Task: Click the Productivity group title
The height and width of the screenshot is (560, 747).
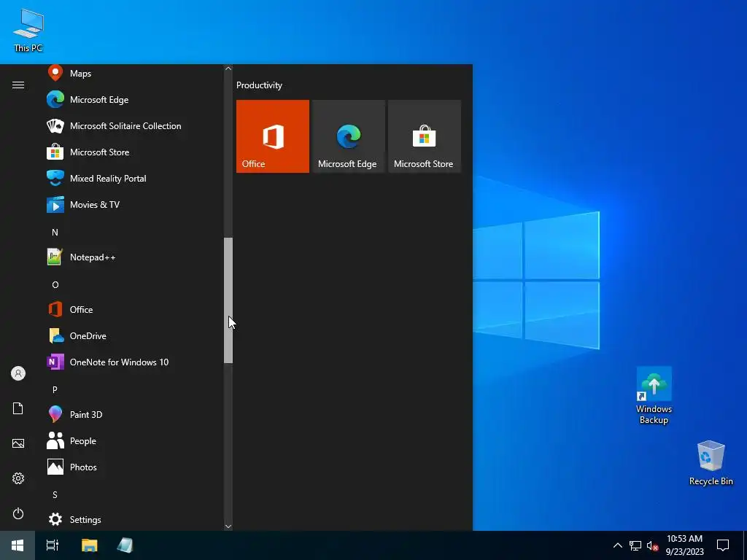Action: [259, 85]
